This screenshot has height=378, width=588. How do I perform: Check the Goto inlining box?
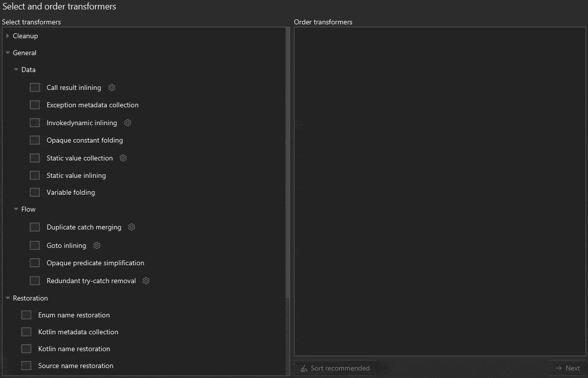(x=35, y=245)
